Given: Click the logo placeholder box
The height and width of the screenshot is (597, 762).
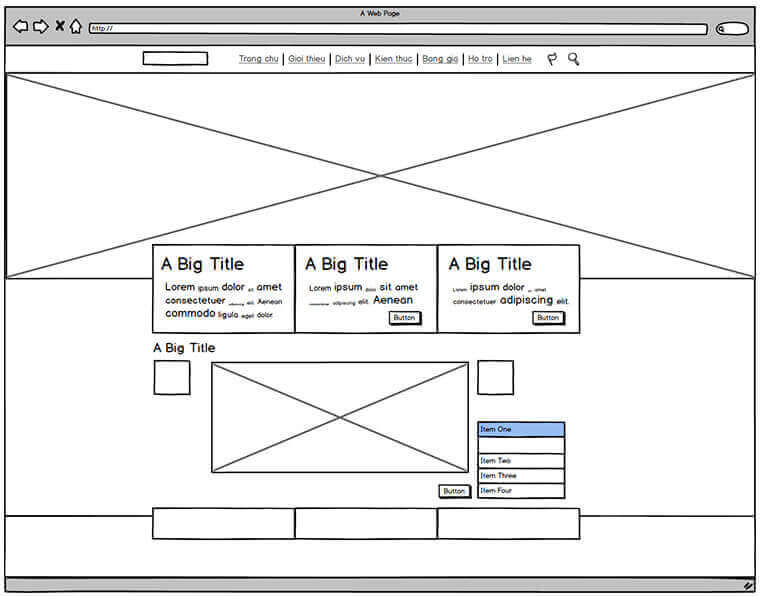Looking at the screenshot, I should point(175,59).
